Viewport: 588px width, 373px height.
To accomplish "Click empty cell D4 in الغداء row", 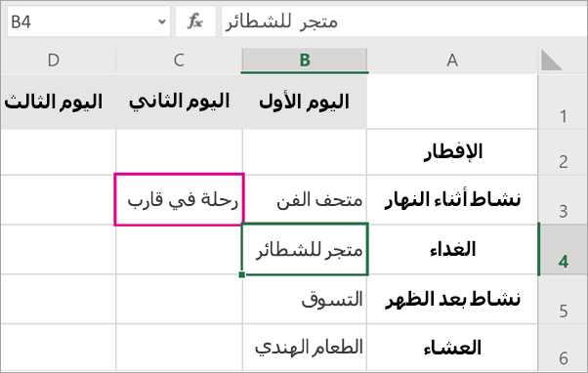I will tap(59, 249).
